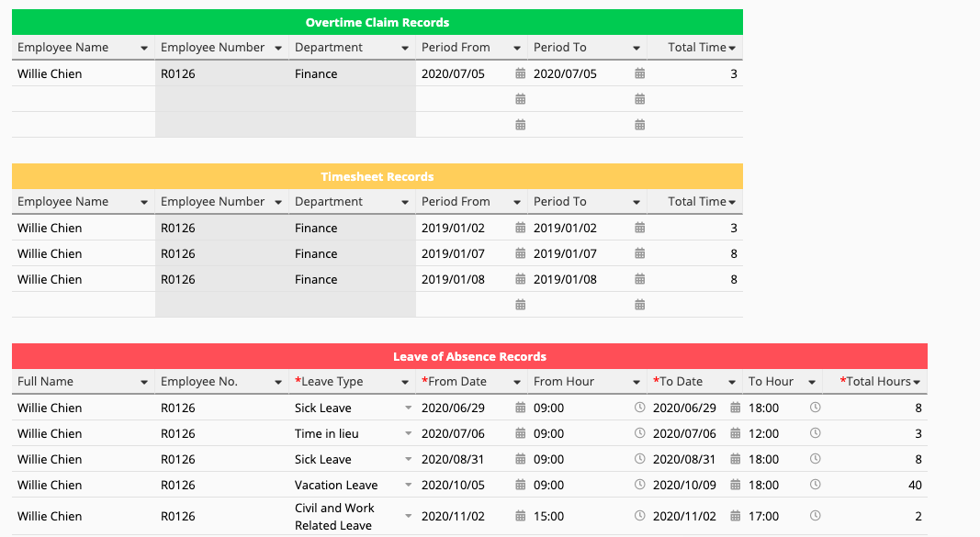
Task: Open Leave Type dropdown for Time in lieu row
Action: (408, 433)
